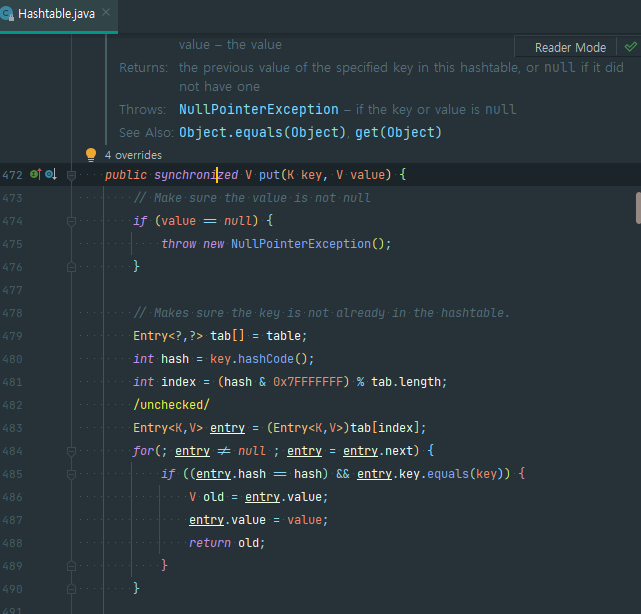Screen dimensions: 641x614
Task: Click 'tab.length' on line 481
Action: point(406,382)
